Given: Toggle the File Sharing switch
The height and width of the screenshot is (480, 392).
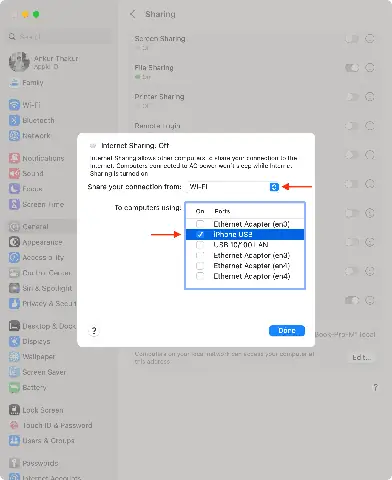Looking at the screenshot, I should pyautogui.click(x=352, y=68).
